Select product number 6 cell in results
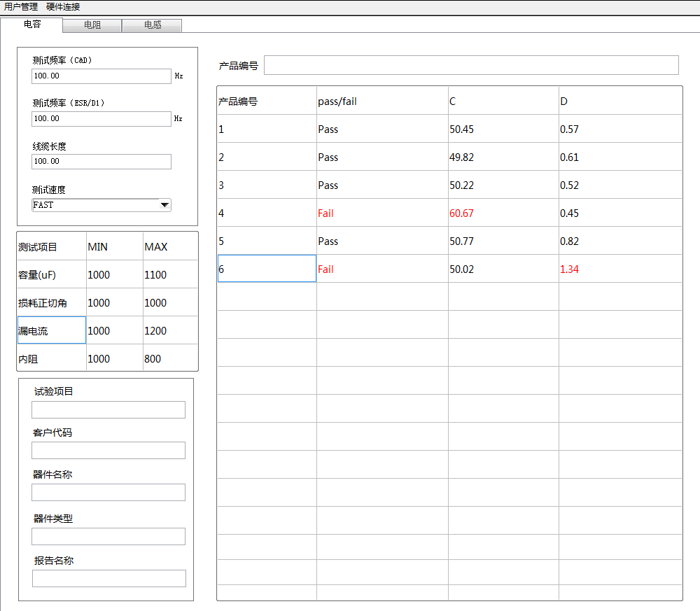 pyautogui.click(x=267, y=269)
